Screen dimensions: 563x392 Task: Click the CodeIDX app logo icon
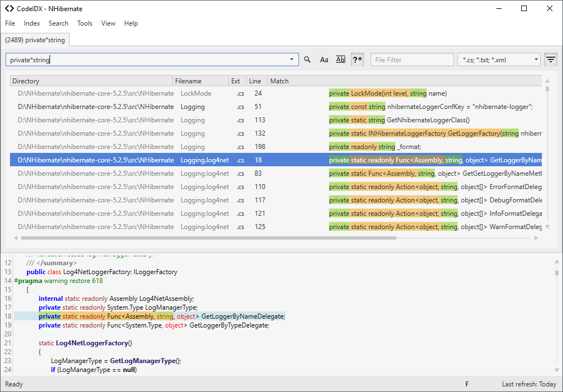9,9
